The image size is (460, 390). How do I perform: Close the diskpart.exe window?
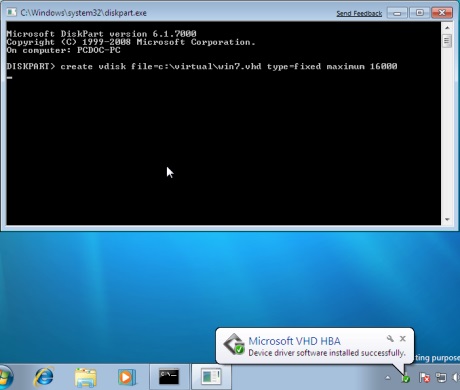442,13
